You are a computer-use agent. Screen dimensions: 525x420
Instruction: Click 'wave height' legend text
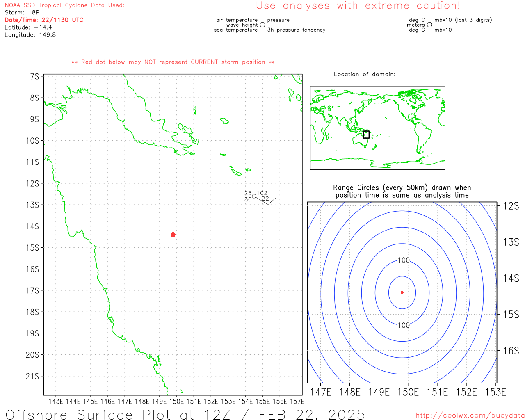242,25
